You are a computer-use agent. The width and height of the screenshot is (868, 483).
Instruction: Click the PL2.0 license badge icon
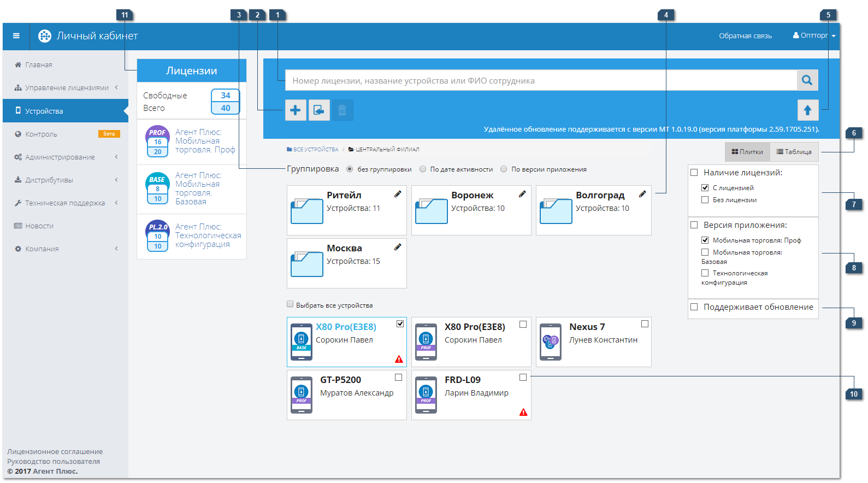(157, 236)
